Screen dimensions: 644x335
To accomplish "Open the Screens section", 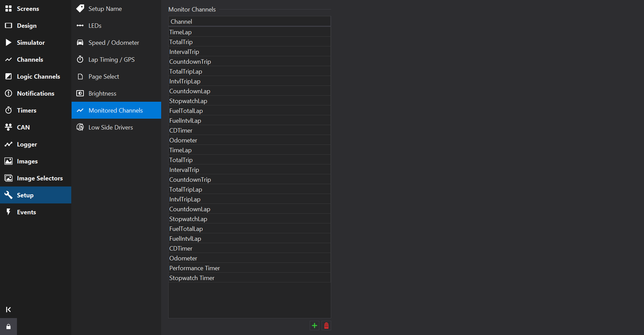I will (x=28, y=8).
